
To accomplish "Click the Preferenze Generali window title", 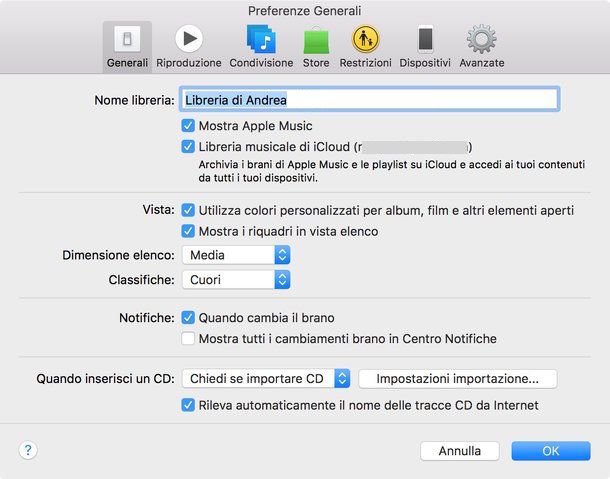I will click(305, 11).
